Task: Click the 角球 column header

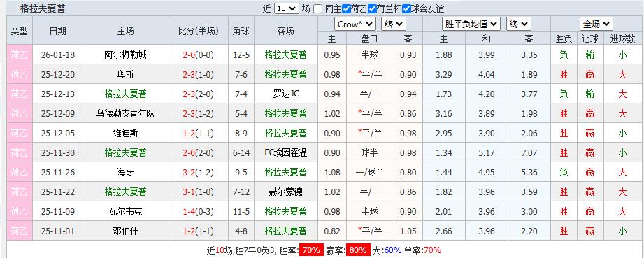Action: click(x=241, y=31)
